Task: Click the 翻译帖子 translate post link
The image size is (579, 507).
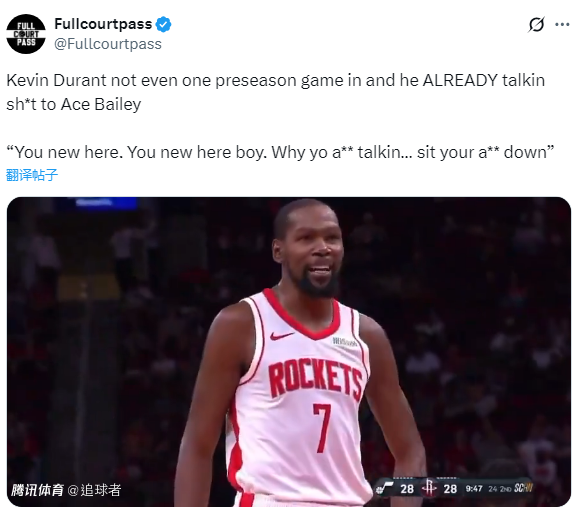Action: (x=32, y=175)
